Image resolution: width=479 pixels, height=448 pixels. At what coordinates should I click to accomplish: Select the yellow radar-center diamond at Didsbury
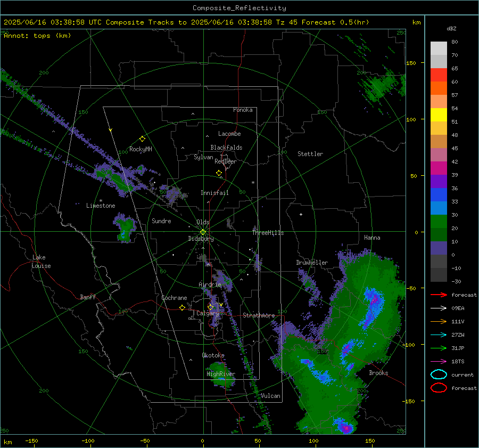click(x=203, y=232)
